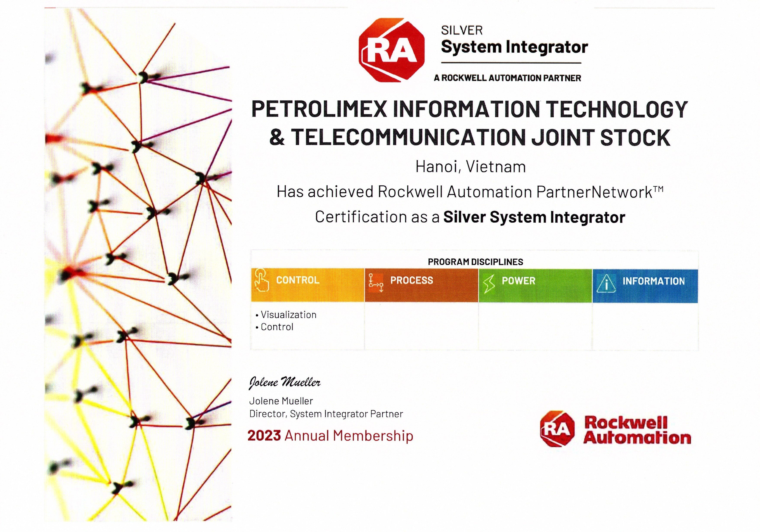Viewport: 760px width, 532px height.
Task: Select the PROCESS discipline header
Action: [x=421, y=285]
